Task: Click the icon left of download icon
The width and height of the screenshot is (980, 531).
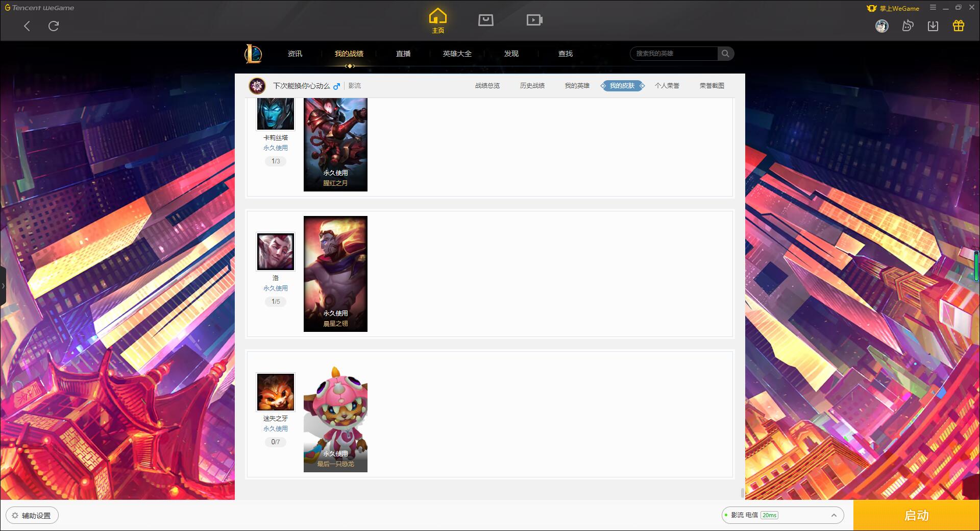Action: pyautogui.click(x=908, y=26)
